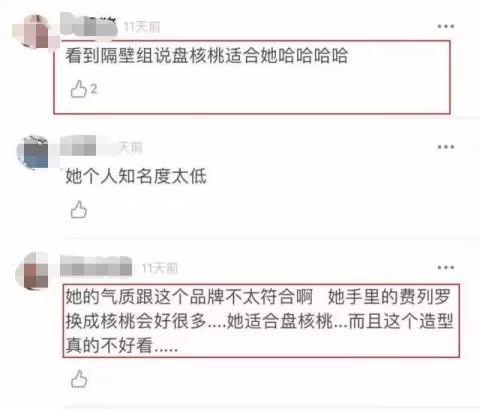The height and width of the screenshot is (409, 480).
Task: Like the comment 她个人知名度太低
Action: coord(79,209)
